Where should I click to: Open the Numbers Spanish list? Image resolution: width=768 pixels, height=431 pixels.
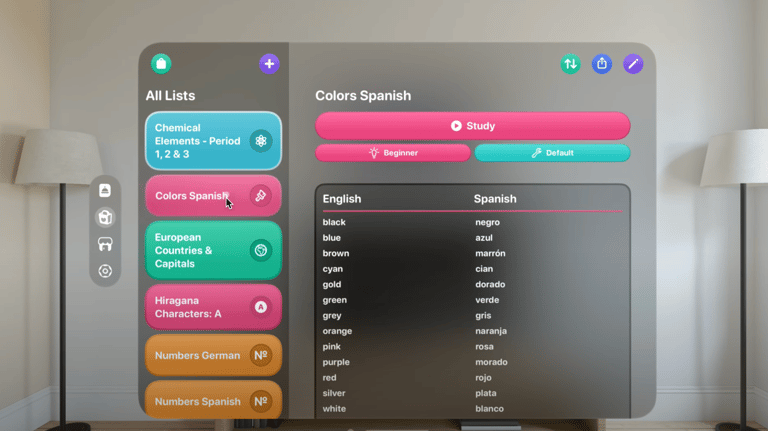point(214,400)
